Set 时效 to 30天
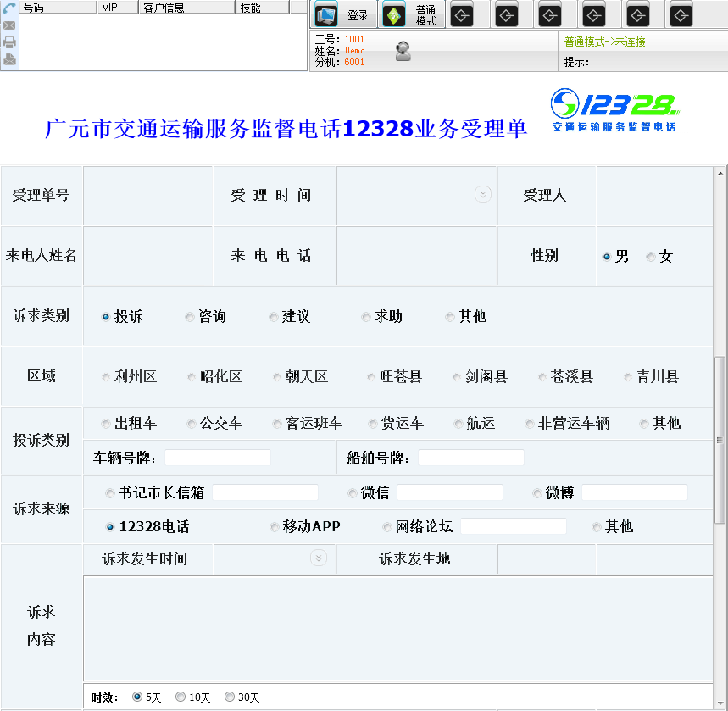The width and height of the screenshot is (728, 711). [230, 696]
